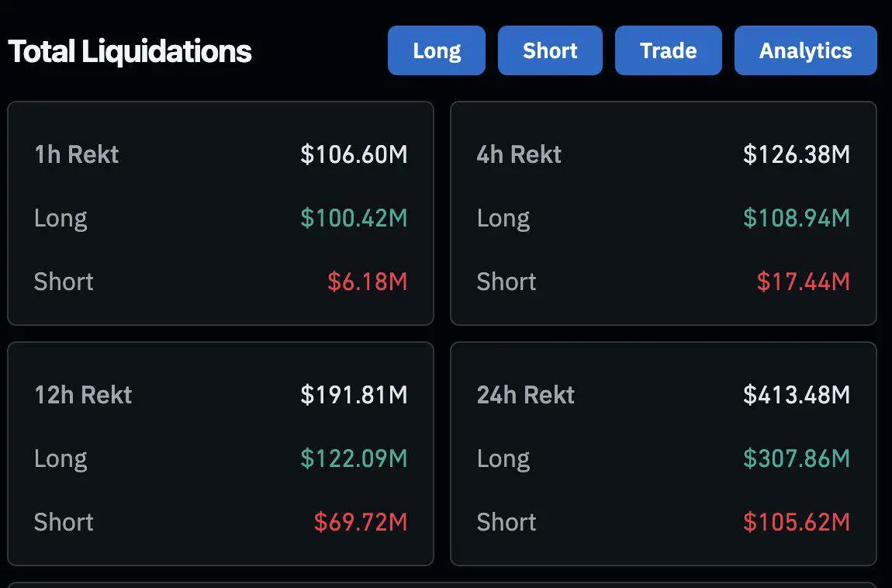
Task: Select the 4h Rekt label
Action: point(519,154)
